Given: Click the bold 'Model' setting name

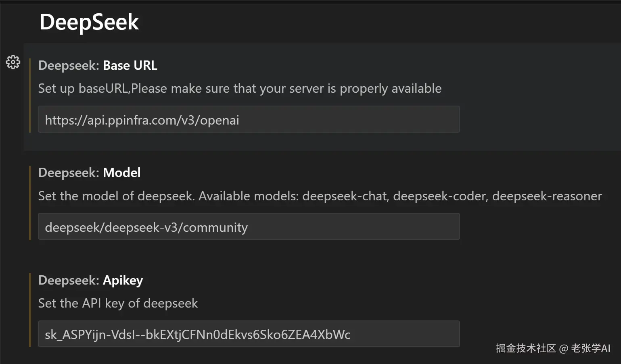Looking at the screenshot, I should click(121, 173).
